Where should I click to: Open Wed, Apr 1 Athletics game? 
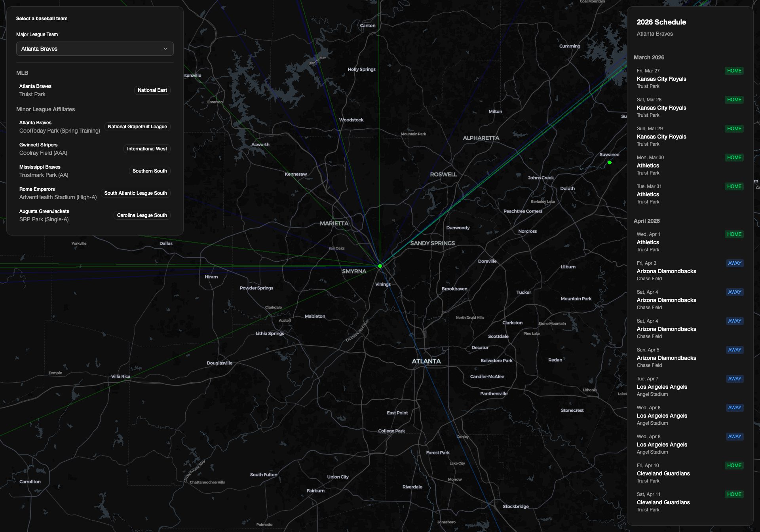coord(690,242)
